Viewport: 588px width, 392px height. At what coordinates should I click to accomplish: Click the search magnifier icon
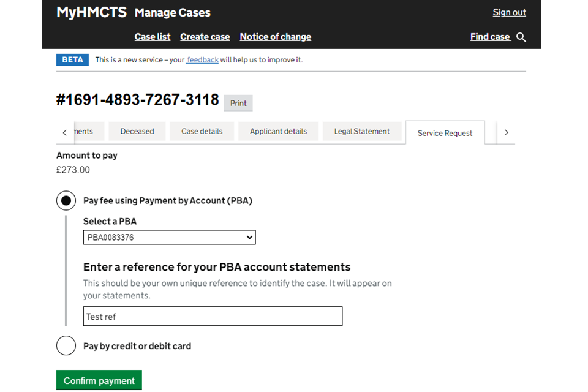[521, 37]
